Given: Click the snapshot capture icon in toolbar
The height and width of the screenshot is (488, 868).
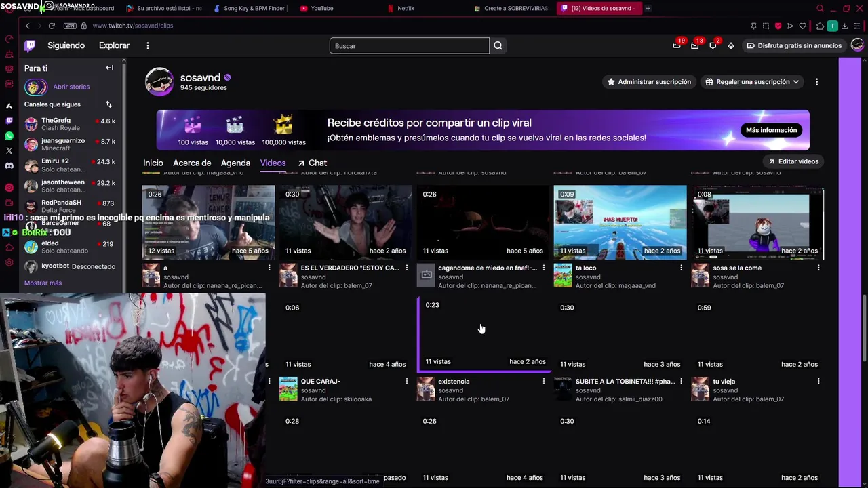Looking at the screenshot, I should [x=766, y=26].
